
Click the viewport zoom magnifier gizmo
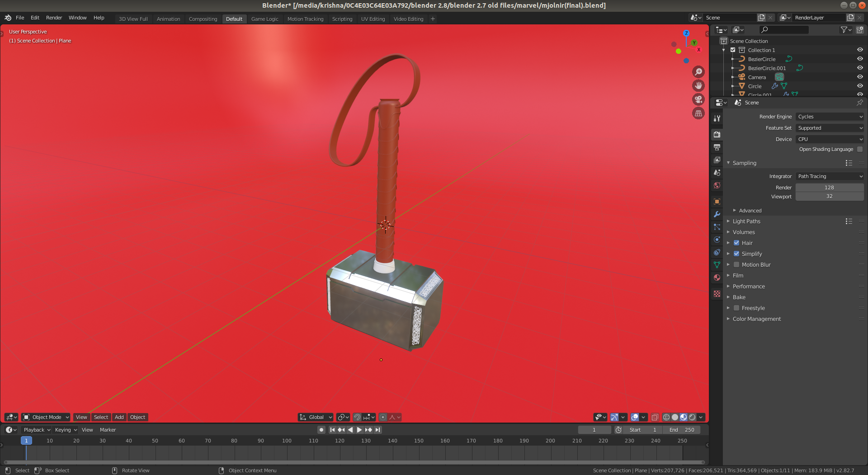tap(698, 72)
